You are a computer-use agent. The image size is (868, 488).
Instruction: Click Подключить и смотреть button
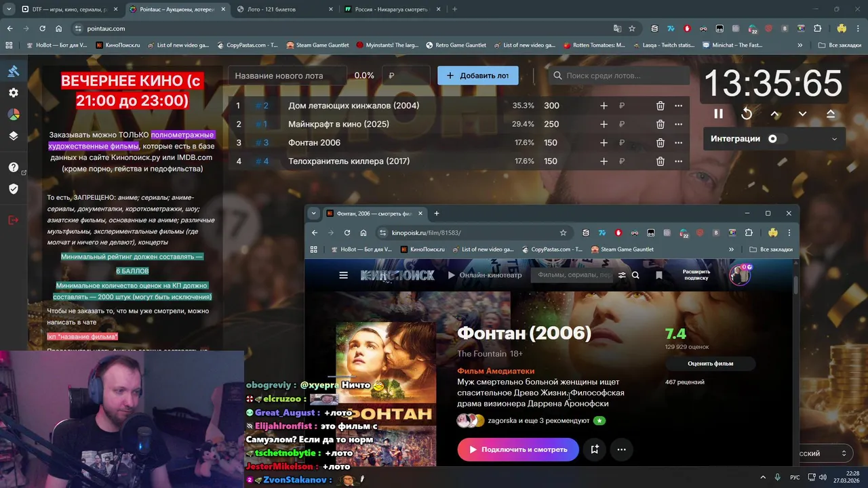click(518, 449)
